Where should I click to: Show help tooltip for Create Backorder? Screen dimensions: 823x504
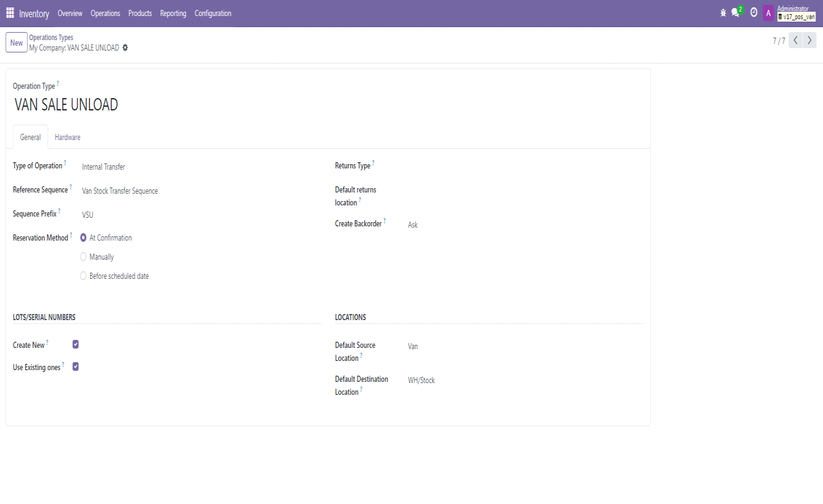click(385, 221)
